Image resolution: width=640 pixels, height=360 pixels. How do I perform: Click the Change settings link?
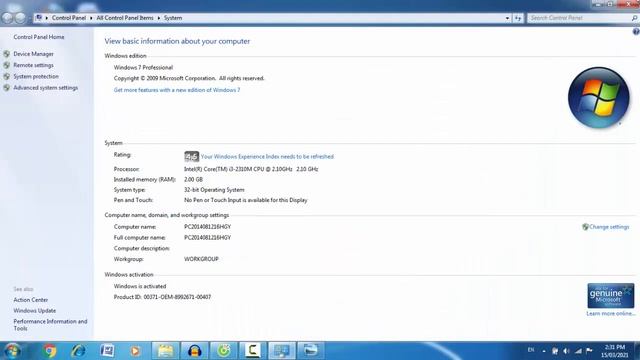pyautogui.click(x=609, y=227)
